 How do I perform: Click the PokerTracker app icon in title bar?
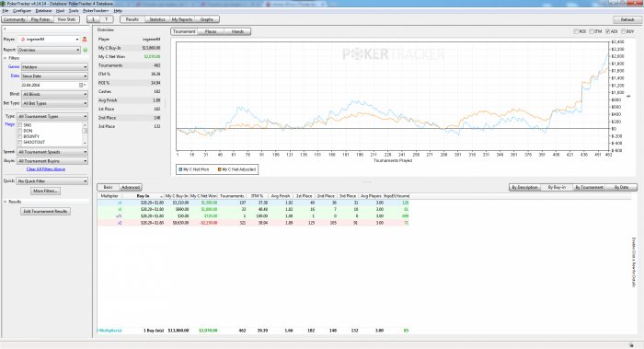pyautogui.click(x=4, y=4)
